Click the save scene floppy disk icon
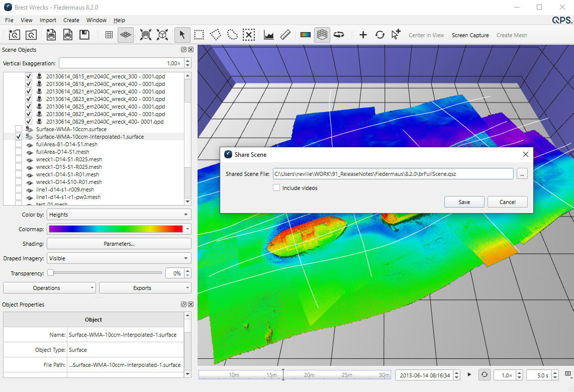The height and width of the screenshot is (392, 574). coord(84,35)
